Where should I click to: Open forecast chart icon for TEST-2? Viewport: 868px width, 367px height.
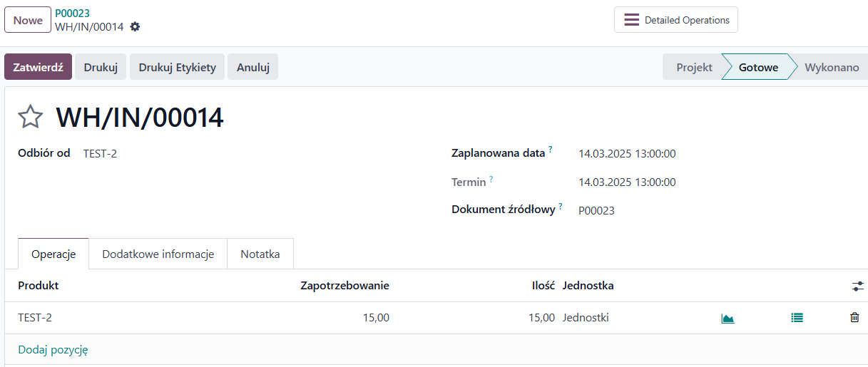coord(727,319)
